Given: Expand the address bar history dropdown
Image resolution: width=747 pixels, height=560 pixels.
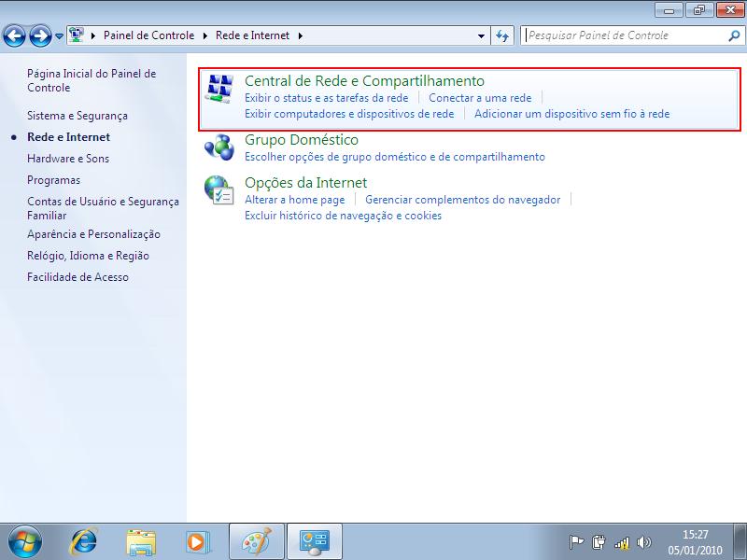Looking at the screenshot, I should pyautogui.click(x=482, y=35).
